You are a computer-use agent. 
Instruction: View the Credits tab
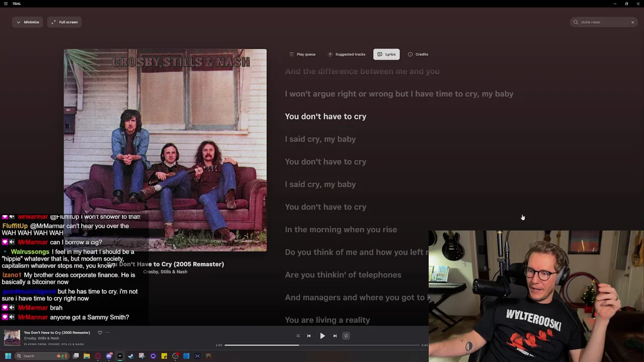pyautogui.click(x=418, y=54)
